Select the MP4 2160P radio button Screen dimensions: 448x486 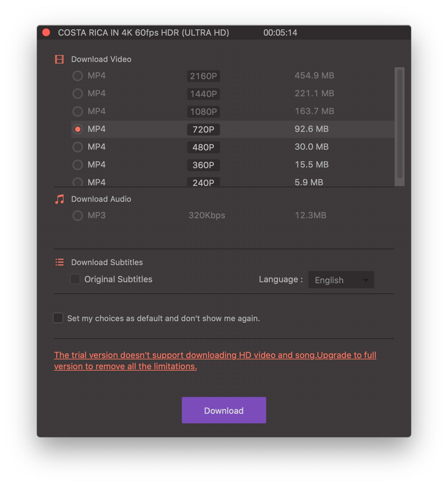(78, 76)
